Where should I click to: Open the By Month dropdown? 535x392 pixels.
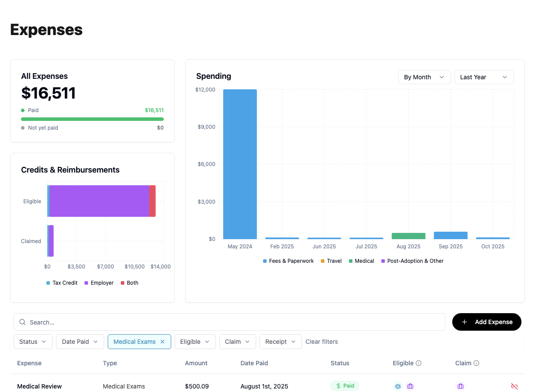pos(424,77)
